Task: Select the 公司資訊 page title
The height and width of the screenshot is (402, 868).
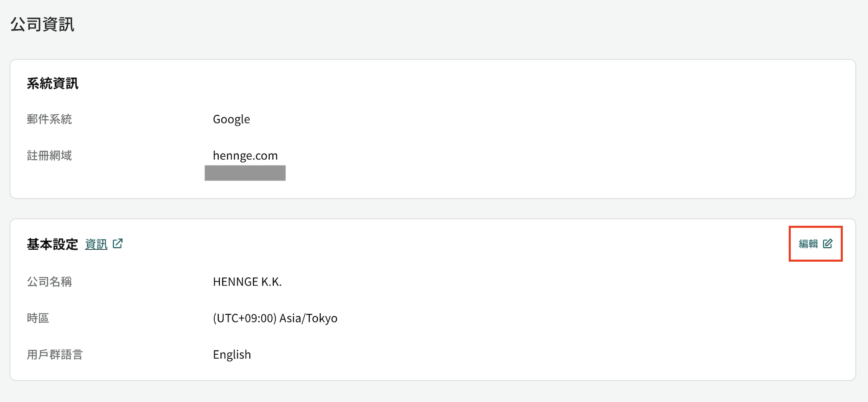Action: [43, 24]
